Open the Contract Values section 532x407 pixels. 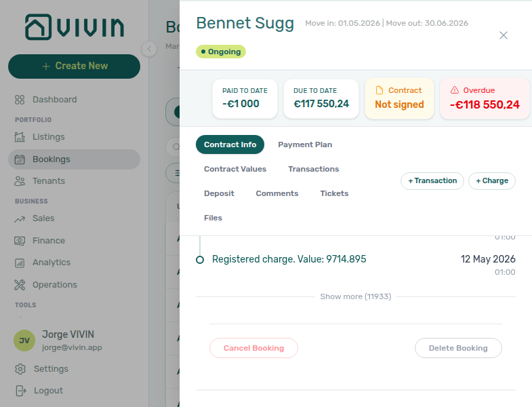click(235, 169)
